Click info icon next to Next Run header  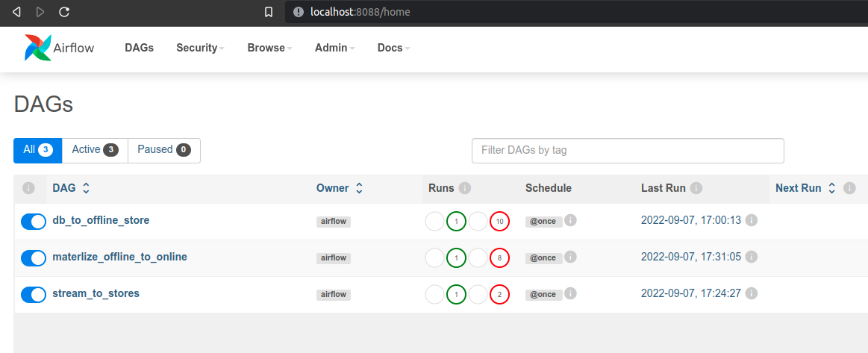(x=849, y=188)
